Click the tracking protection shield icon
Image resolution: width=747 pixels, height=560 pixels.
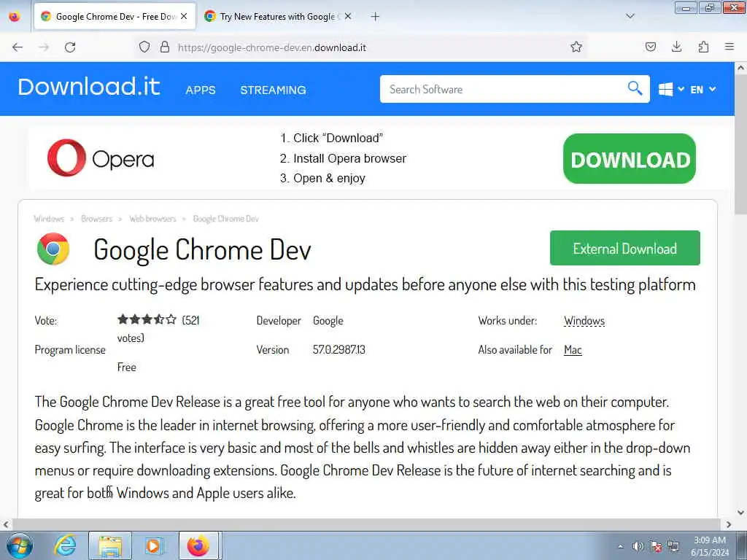pos(144,47)
